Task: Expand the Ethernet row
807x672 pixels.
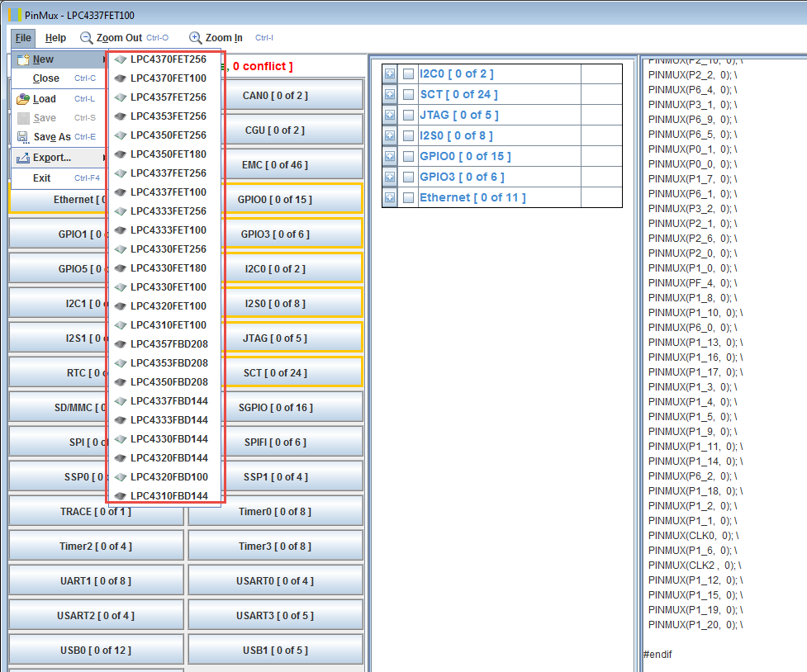Action: tap(390, 197)
